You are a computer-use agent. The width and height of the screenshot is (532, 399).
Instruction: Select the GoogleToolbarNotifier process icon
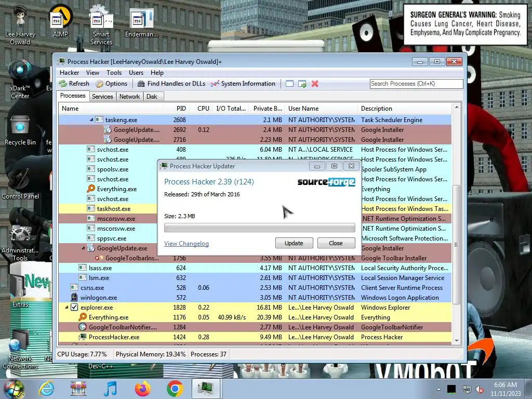point(83,327)
